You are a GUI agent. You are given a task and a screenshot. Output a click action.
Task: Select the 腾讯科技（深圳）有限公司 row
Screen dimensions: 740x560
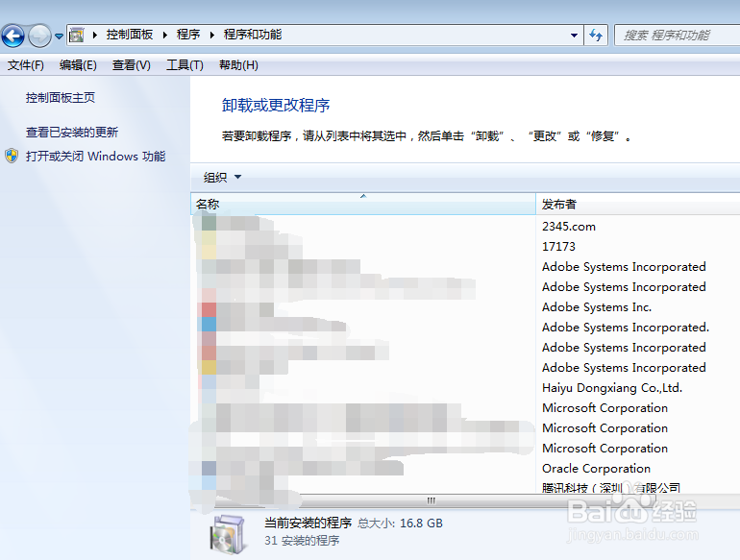coord(465,487)
